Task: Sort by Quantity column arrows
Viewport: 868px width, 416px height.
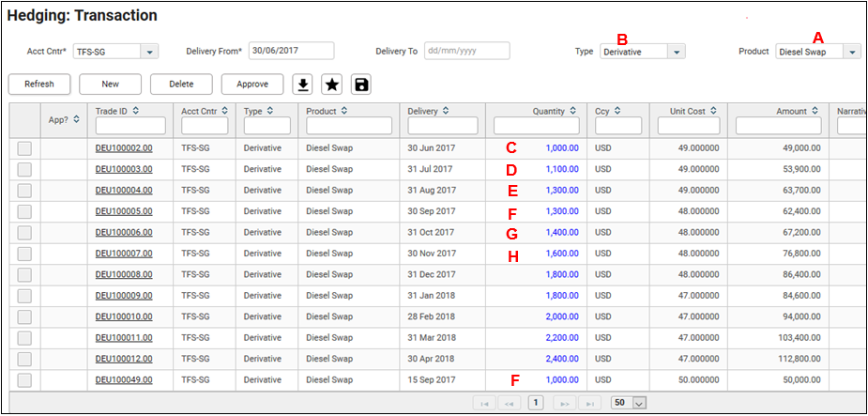Action: 572,111
